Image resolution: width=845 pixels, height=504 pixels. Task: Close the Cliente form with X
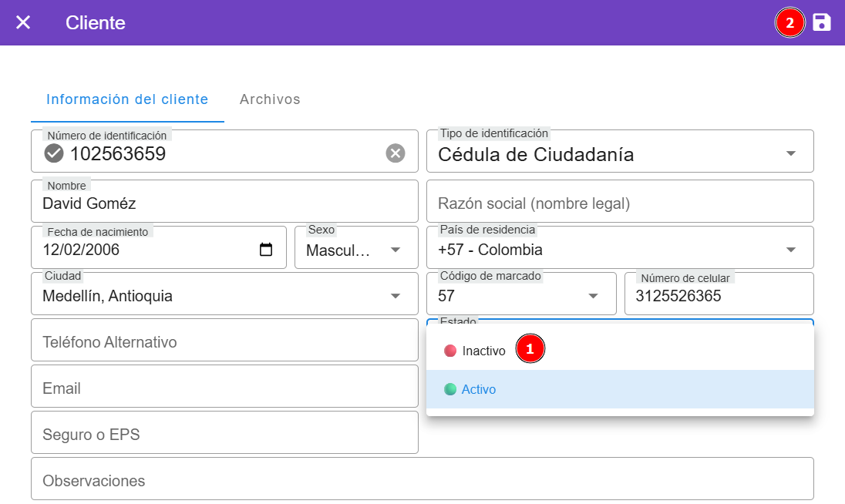coord(23,22)
